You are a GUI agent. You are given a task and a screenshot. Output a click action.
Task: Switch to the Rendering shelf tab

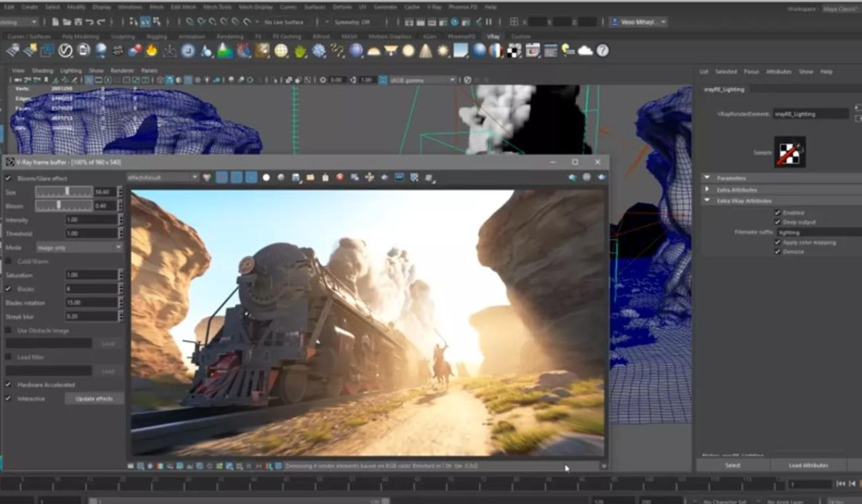229,36
